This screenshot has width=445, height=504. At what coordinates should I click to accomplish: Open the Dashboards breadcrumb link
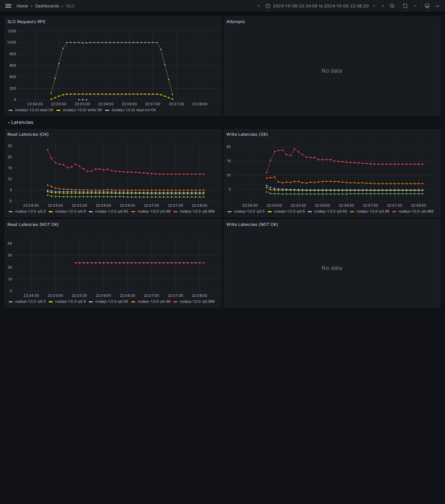[47, 6]
